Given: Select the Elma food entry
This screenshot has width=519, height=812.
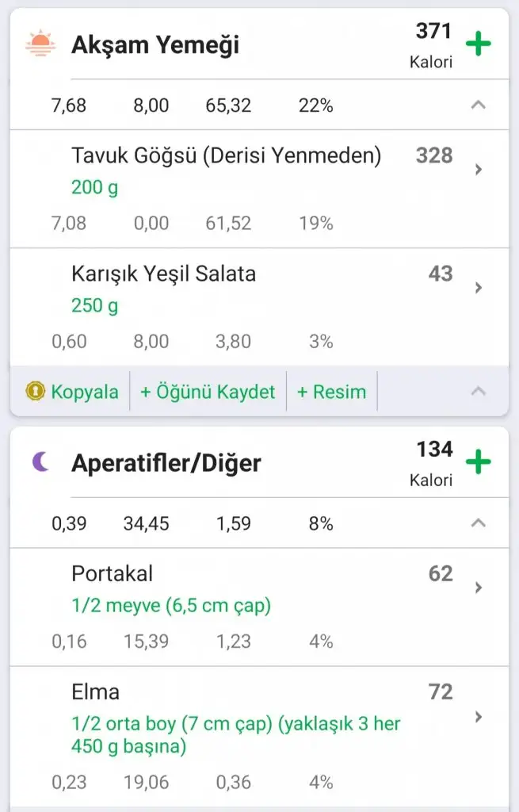Looking at the screenshot, I should (x=96, y=692).
